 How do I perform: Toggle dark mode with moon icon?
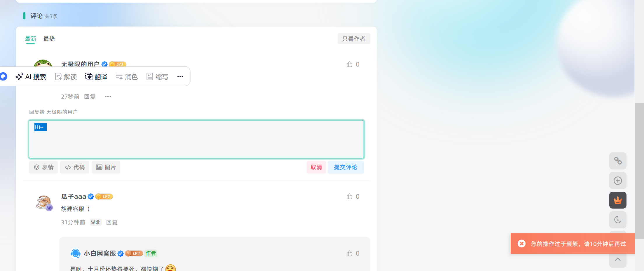coord(618,220)
